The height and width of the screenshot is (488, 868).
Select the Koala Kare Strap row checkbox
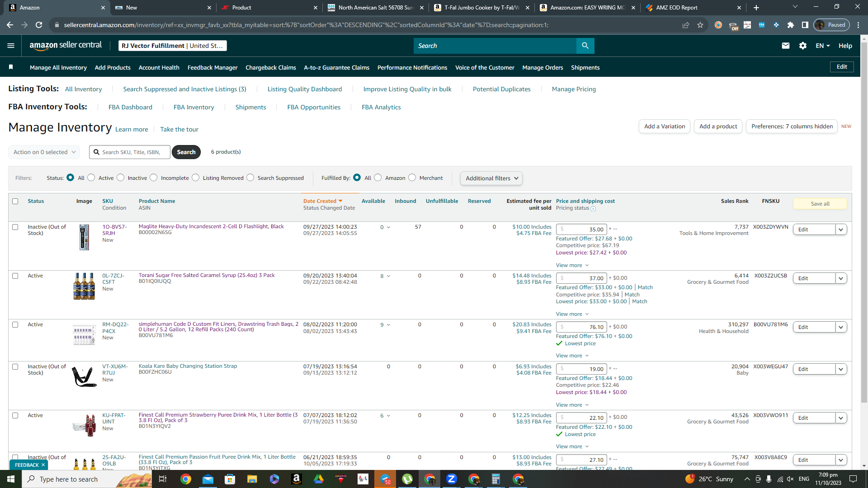point(15,366)
